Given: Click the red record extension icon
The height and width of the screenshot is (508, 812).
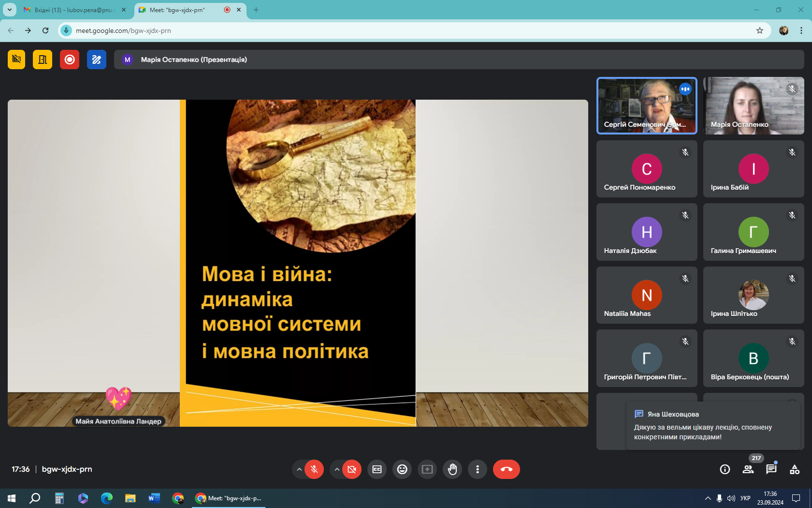Looking at the screenshot, I should click(x=70, y=60).
